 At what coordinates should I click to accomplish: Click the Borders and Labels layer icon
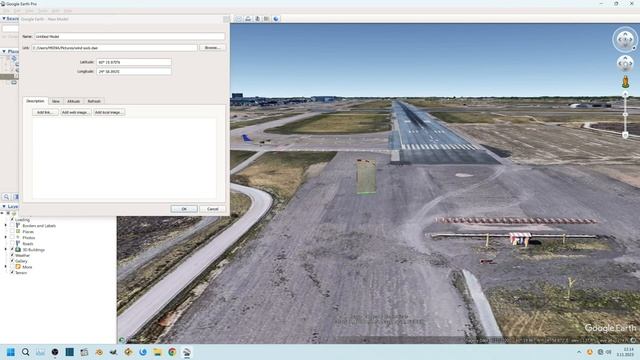[18, 225]
